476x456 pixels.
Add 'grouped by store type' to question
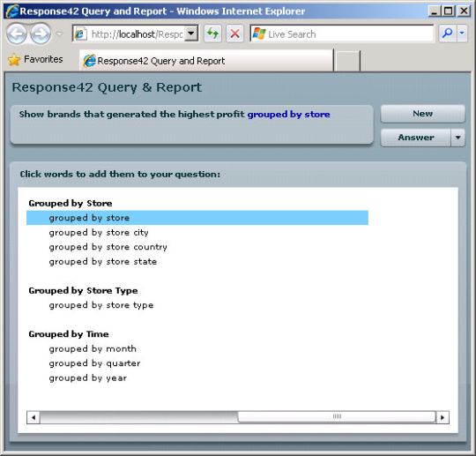click(x=100, y=305)
